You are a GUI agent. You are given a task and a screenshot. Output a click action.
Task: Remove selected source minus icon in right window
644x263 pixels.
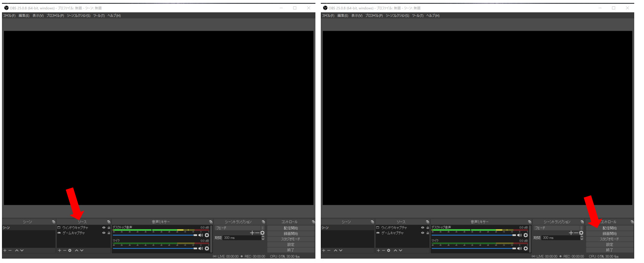click(x=383, y=250)
